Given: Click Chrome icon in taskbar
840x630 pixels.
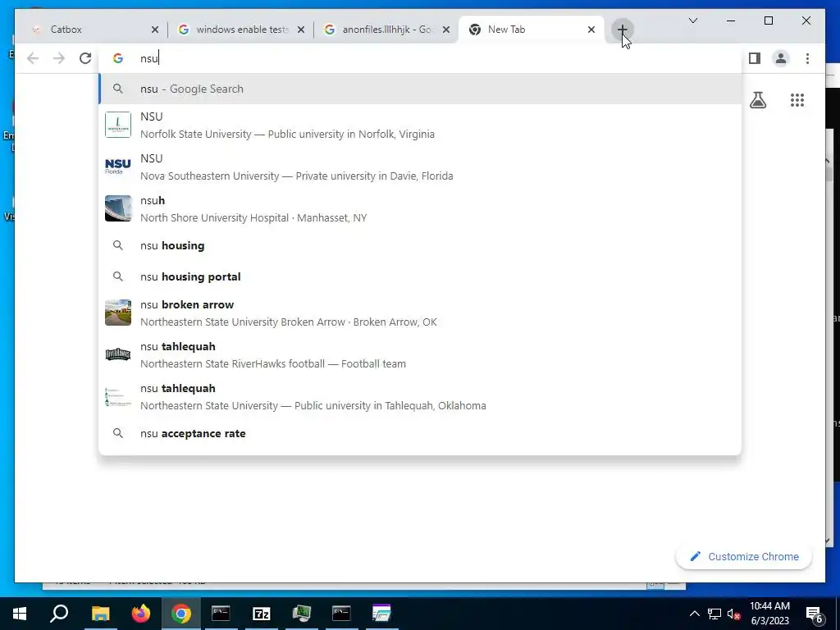Looking at the screenshot, I should pos(181,614).
